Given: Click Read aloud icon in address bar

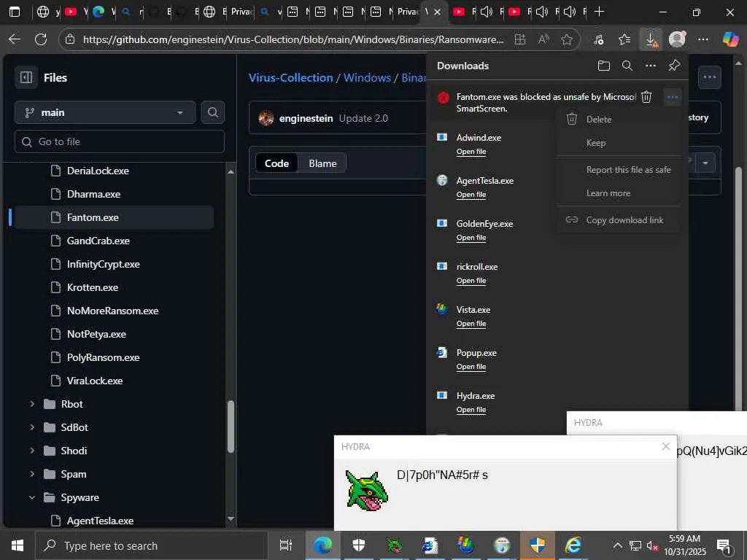Looking at the screenshot, I should point(543,39).
